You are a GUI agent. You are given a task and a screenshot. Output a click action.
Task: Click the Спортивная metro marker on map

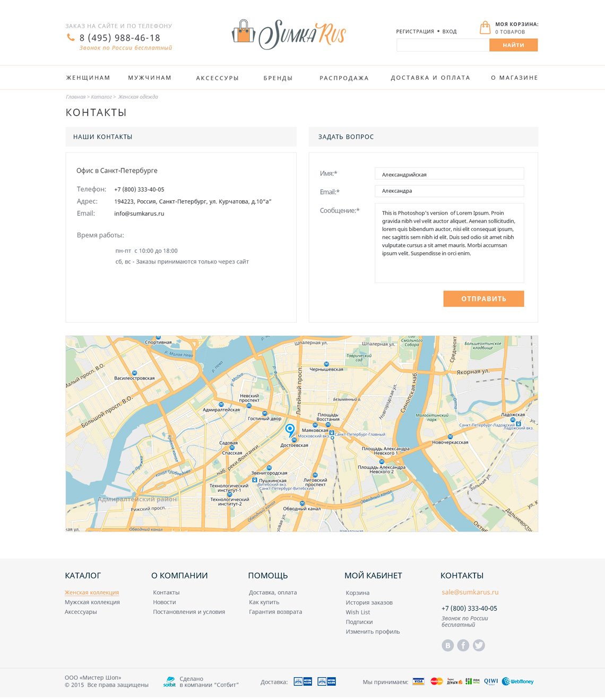point(158,337)
